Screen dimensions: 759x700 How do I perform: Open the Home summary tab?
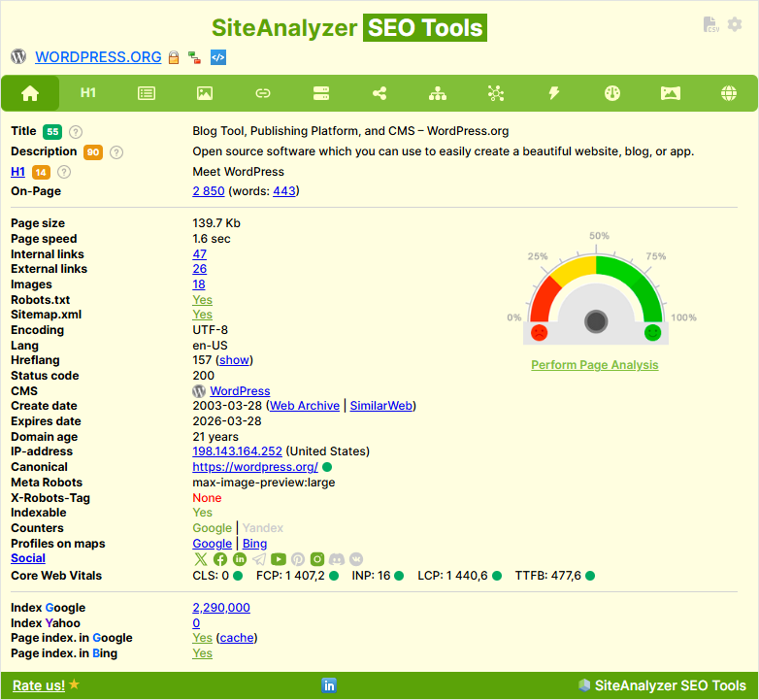[x=30, y=93]
